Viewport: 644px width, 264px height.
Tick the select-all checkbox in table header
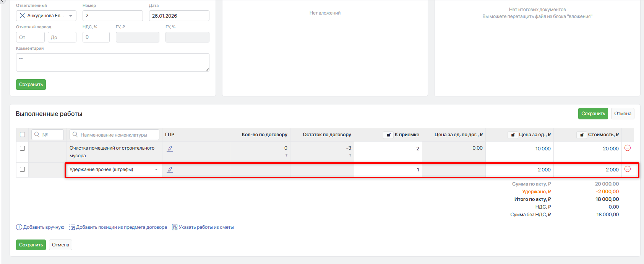pos(22,135)
